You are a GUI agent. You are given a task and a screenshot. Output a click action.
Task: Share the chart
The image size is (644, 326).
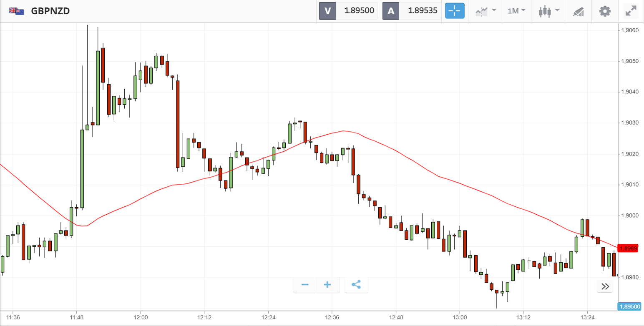356,285
